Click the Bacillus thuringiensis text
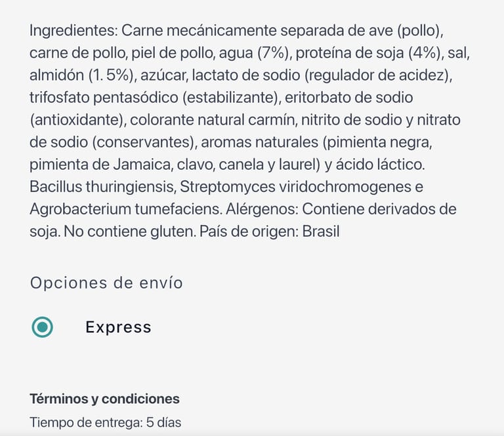This screenshot has height=436, width=504. [x=100, y=187]
